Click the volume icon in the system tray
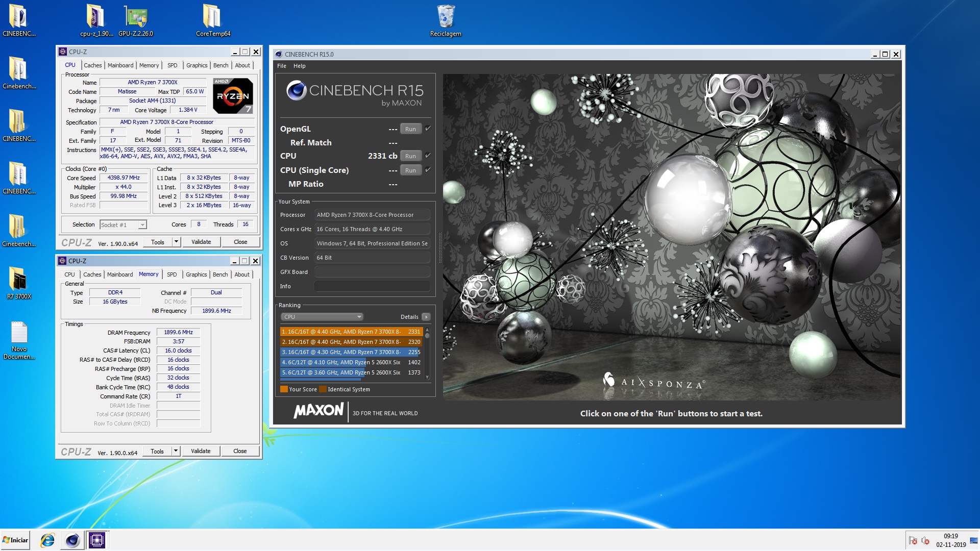 point(925,540)
